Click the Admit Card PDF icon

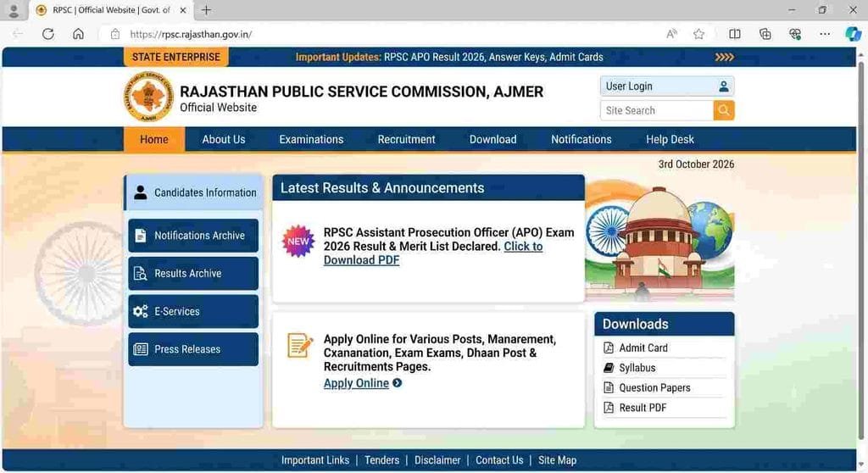609,348
